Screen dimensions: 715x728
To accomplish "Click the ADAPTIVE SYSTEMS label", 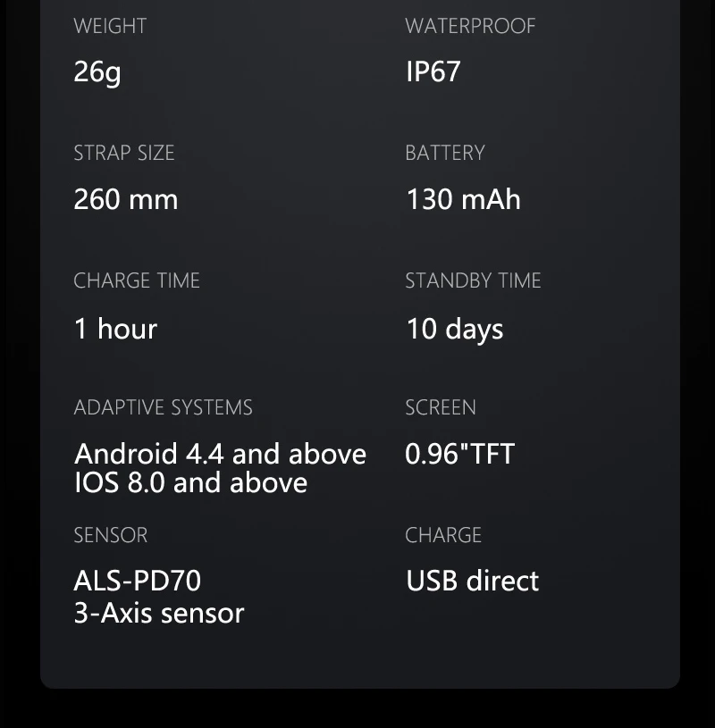I will (163, 407).
